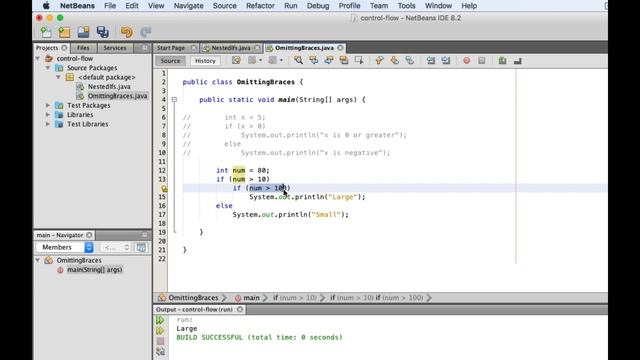Select main(String[] args) in Navigator
This screenshot has width=640, height=360.
(x=94, y=269)
